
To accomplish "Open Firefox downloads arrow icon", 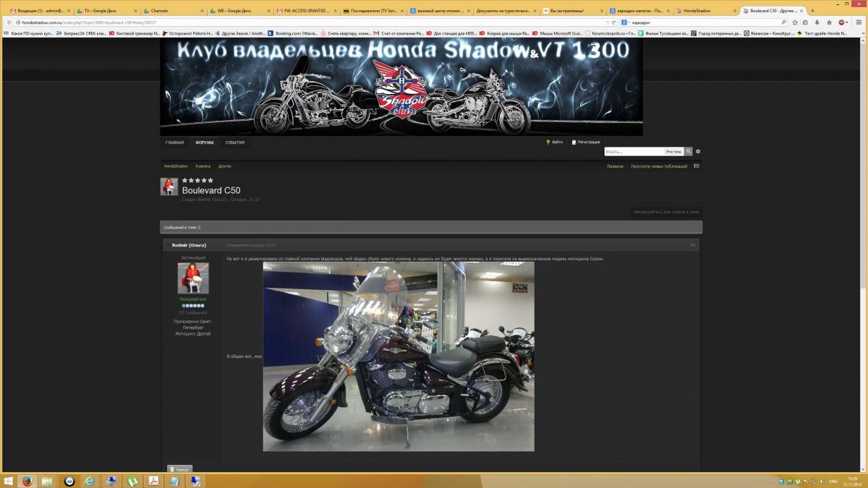I will [x=817, y=22].
